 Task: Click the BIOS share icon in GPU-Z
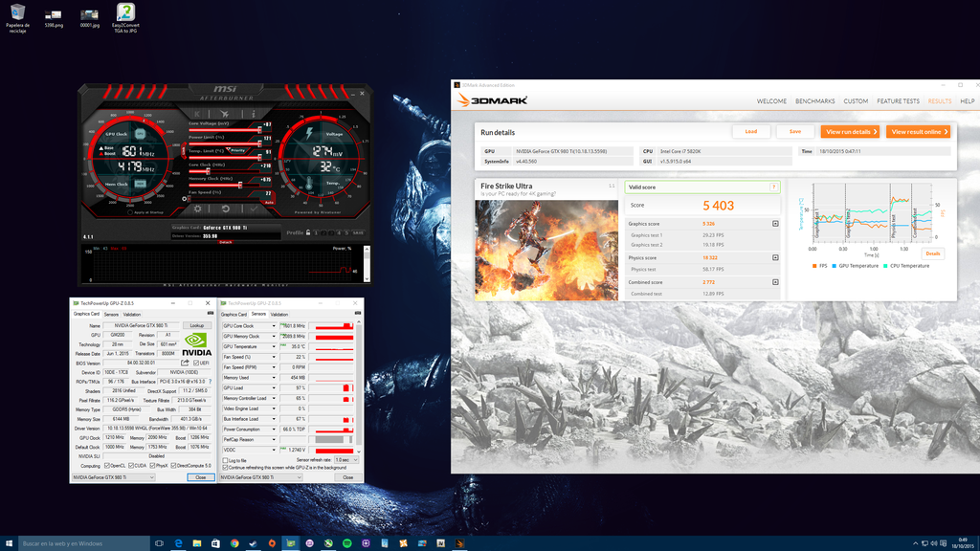[185, 363]
